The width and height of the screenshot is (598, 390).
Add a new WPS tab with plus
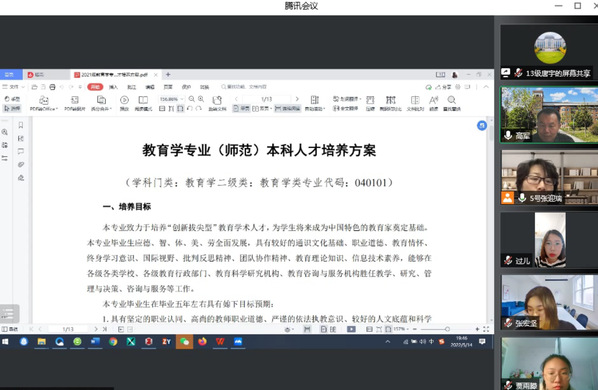168,75
